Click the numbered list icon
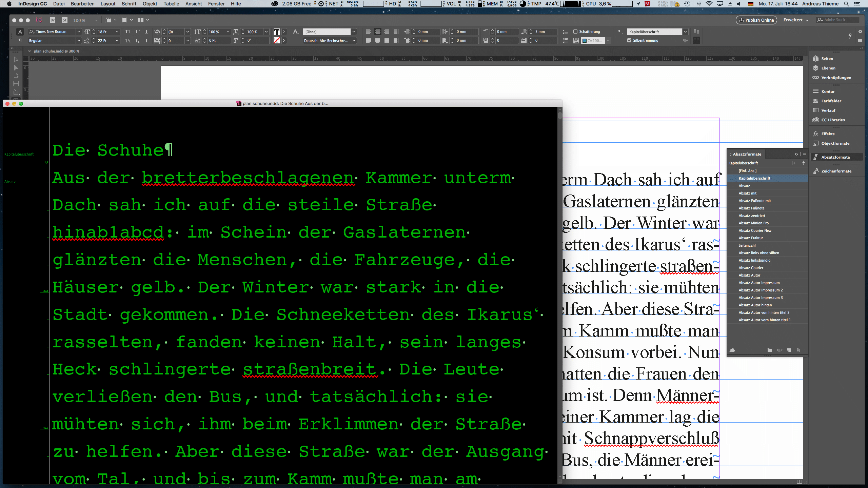The image size is (868, 488). pos(565,40)
